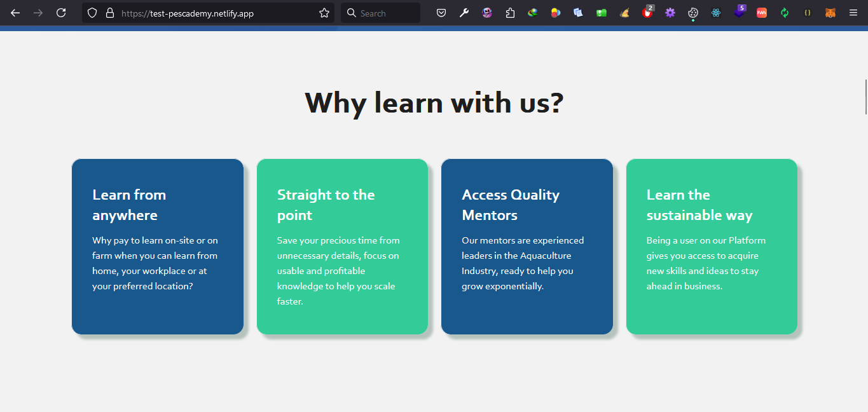Click the "Access Quality Mentors" card
This screenshot has width=868, height=412.
pyautogui.click(x=527, y=247)
